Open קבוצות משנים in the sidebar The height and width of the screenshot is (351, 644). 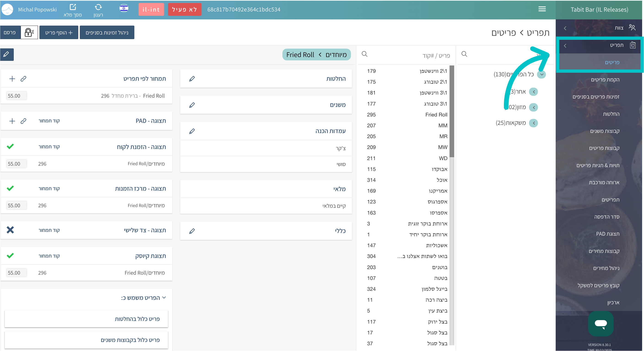(605, 131)
